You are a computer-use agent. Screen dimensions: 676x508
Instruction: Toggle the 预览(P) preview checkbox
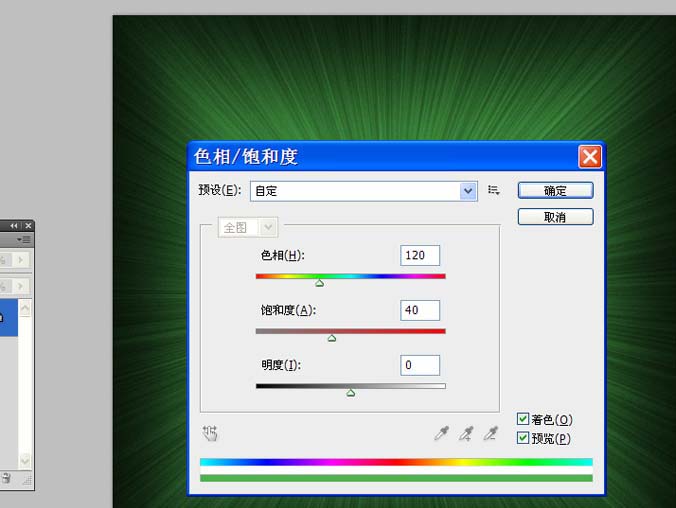pos(523,438)
